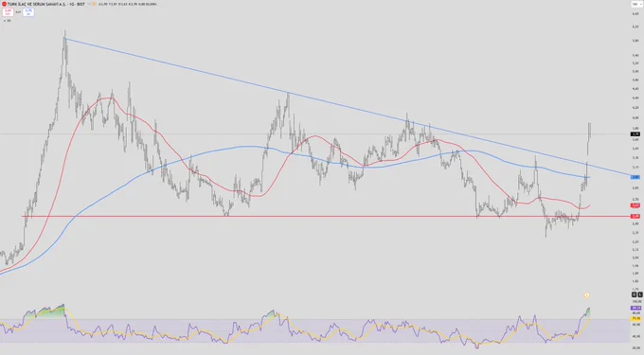Click the black current price label on scale
This screenshot has height=355, width=644.
point(635,134)
